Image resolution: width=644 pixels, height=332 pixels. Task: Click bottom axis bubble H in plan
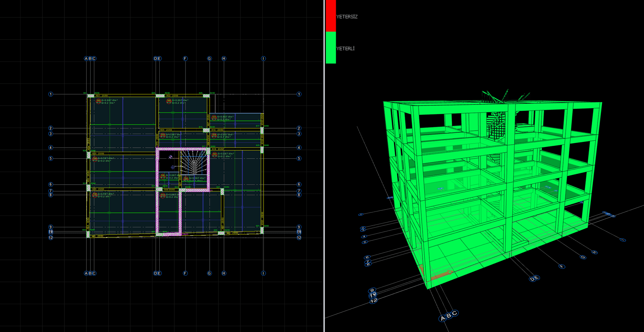(x=224, y=273)
